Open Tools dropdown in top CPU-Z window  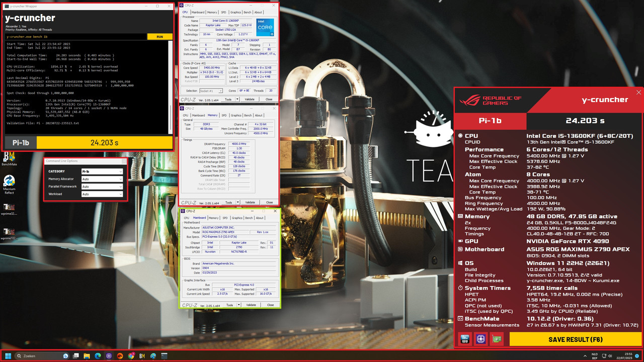click(230, 99)
